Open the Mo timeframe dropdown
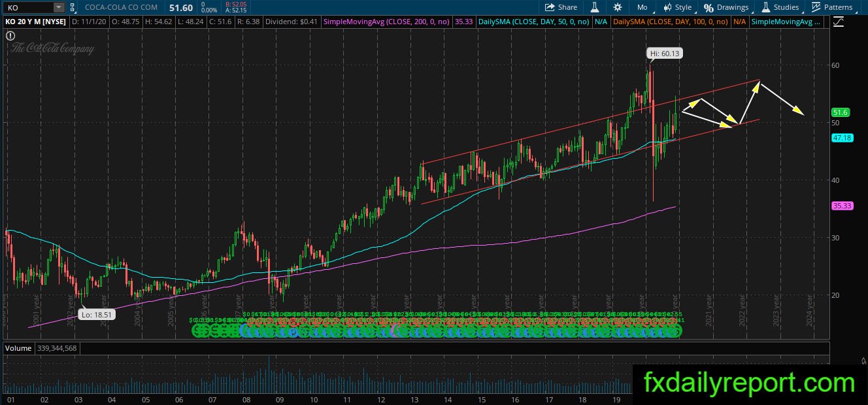 [642, 7]
